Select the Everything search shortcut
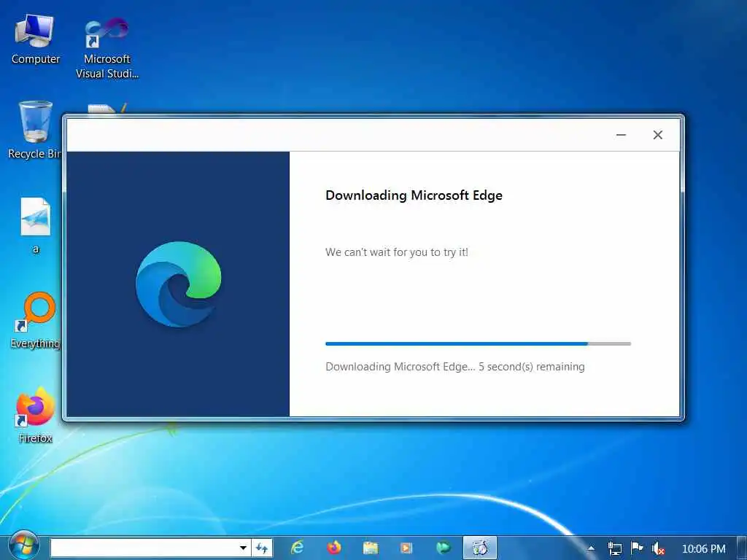 tap(36, 321)
